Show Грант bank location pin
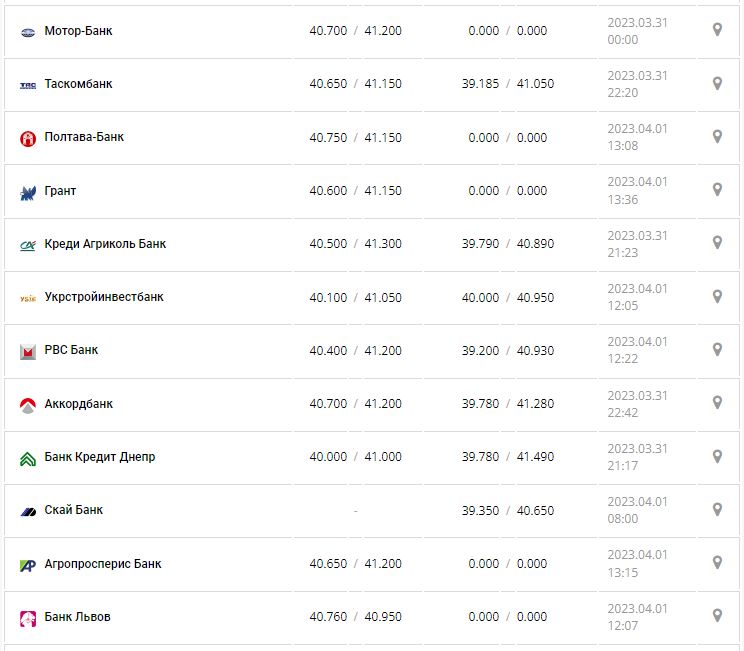Screen dimensions: 744x651 coord(717,189)
